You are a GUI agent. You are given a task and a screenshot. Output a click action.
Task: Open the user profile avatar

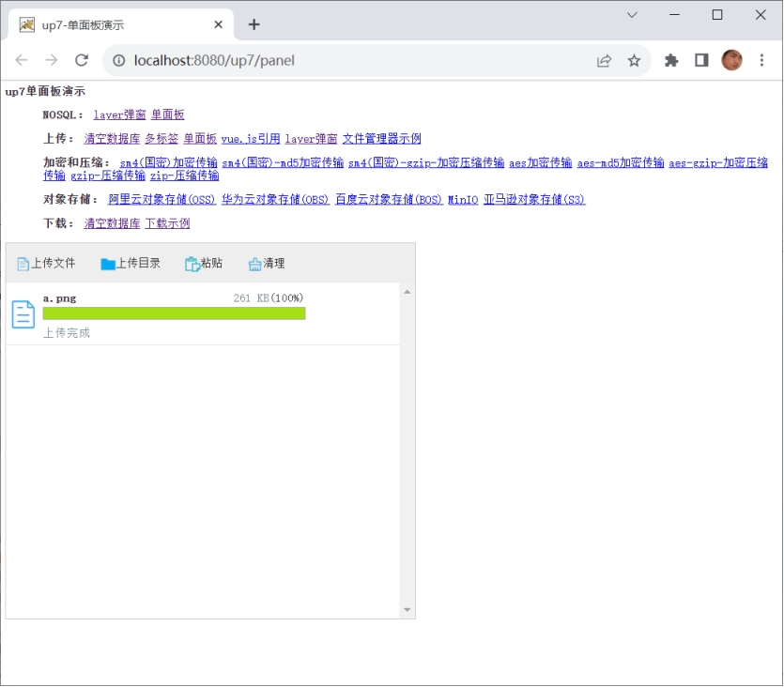pyautogui.click(x=731, y=60)
